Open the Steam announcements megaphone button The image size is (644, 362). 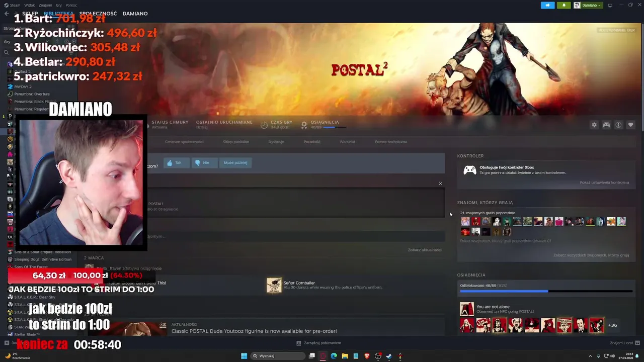coord(547,5)
